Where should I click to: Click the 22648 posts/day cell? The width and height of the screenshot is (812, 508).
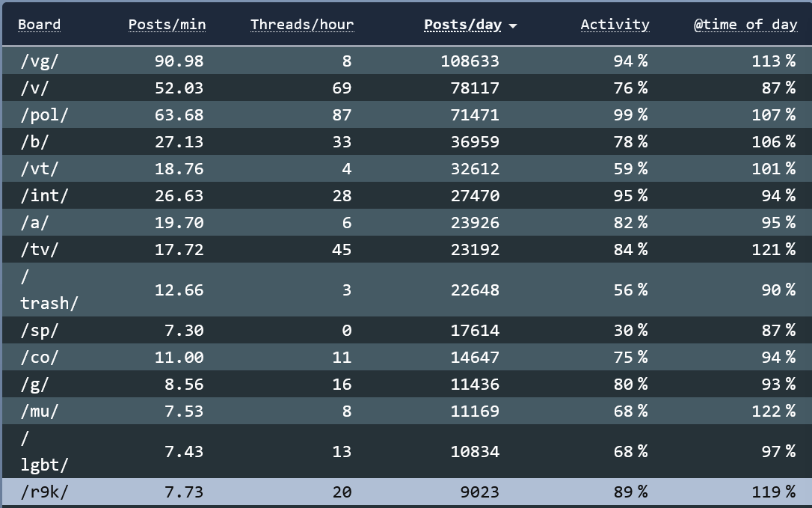475,290
